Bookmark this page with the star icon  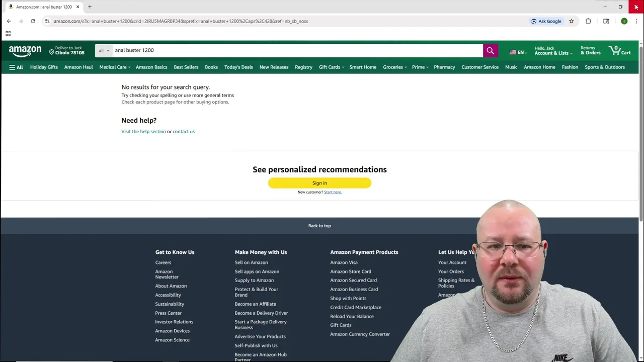pos(572,21)
